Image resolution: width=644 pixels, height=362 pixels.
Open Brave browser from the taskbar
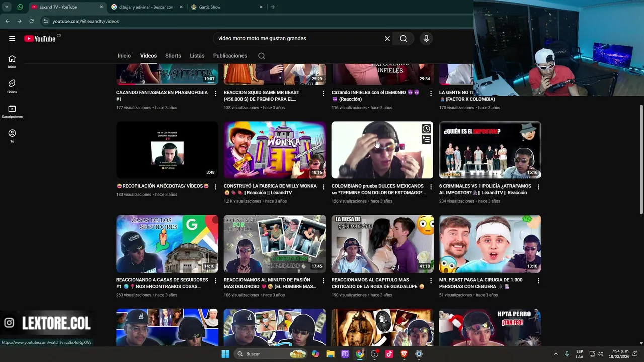(x=404, y=354)
